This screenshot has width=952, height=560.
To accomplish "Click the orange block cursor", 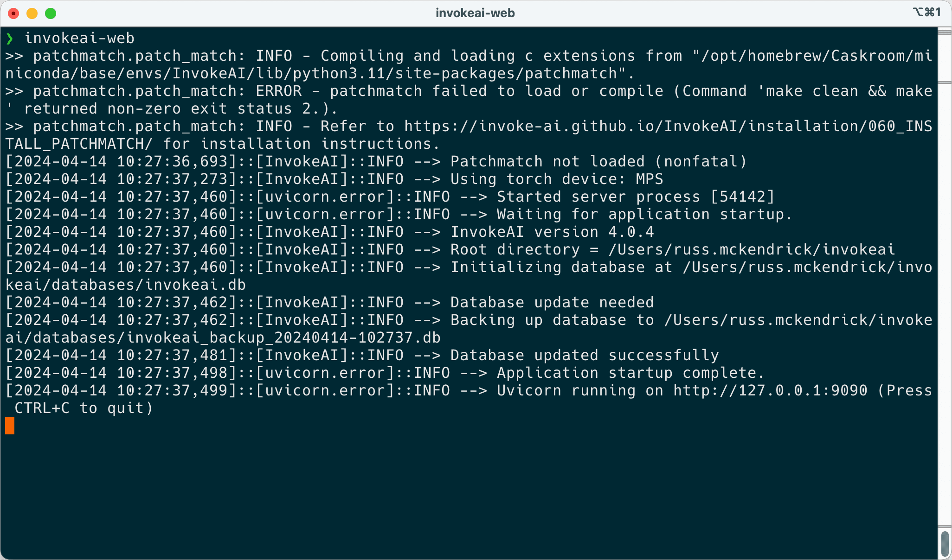I will click(x=10, y=426).
